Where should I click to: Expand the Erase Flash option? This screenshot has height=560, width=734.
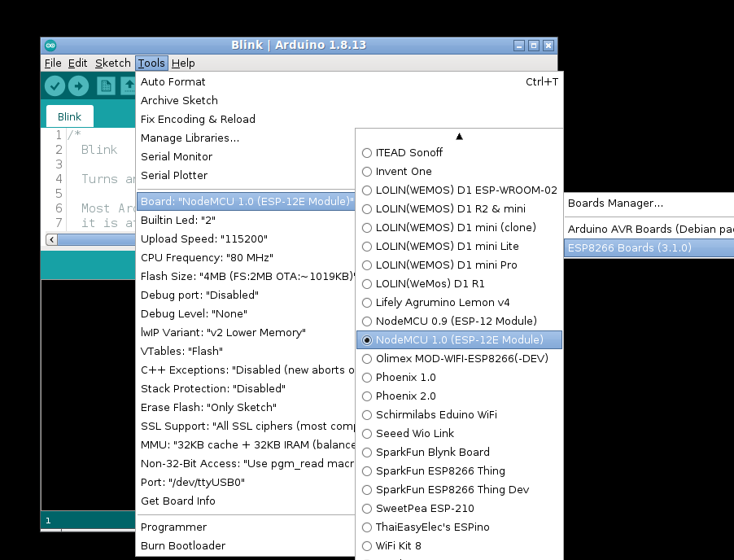pyautogui.click(x=247, y=407)
